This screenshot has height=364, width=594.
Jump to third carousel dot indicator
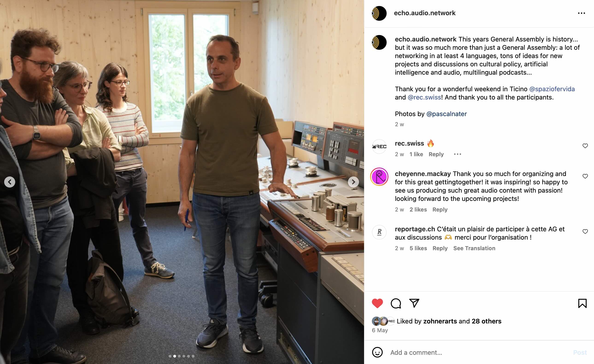179,356
